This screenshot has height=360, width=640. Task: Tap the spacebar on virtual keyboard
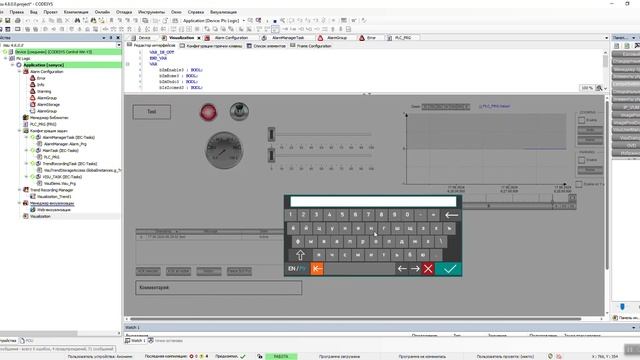(359, 269)
